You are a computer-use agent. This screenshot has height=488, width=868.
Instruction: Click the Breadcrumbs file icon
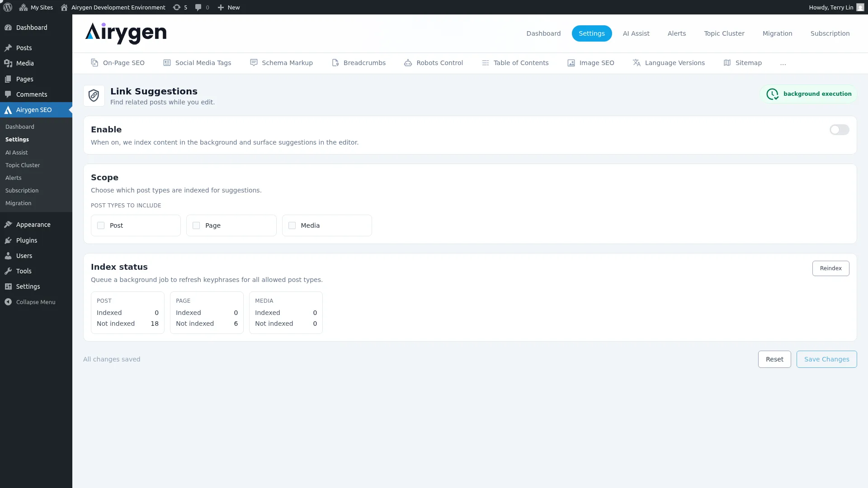click(x=335, y=63)
